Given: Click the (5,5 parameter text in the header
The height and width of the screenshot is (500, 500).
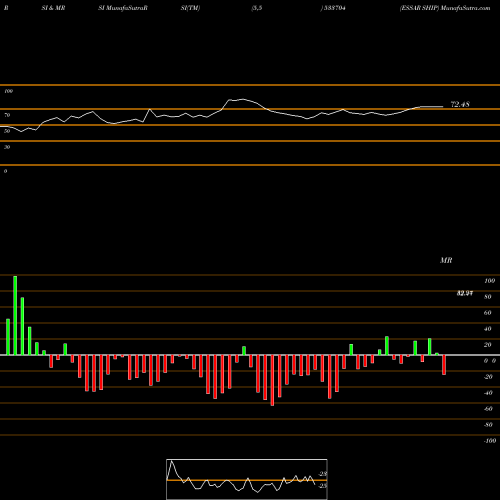Looking at the screenshot, I should (x=257, y=8).
